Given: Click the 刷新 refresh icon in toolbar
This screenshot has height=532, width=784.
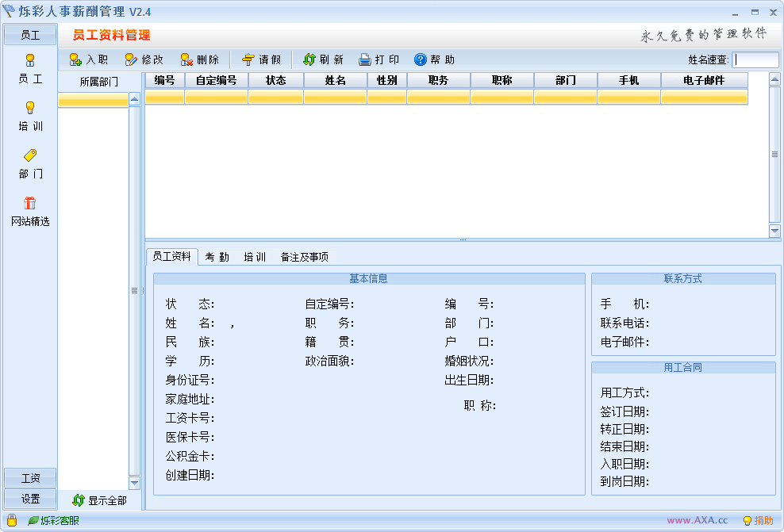Looking at the screenshot, I should (x=309, y=60).
